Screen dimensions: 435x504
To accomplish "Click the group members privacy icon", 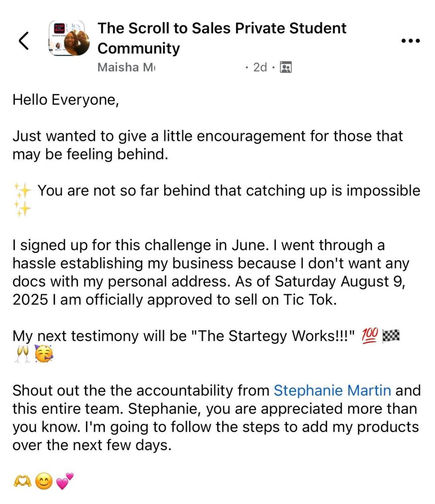I will (x=286, y=67).
